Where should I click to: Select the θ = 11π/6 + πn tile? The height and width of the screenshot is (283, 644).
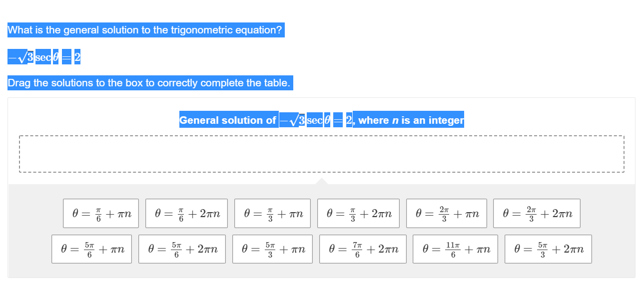[x=456, y=249]
